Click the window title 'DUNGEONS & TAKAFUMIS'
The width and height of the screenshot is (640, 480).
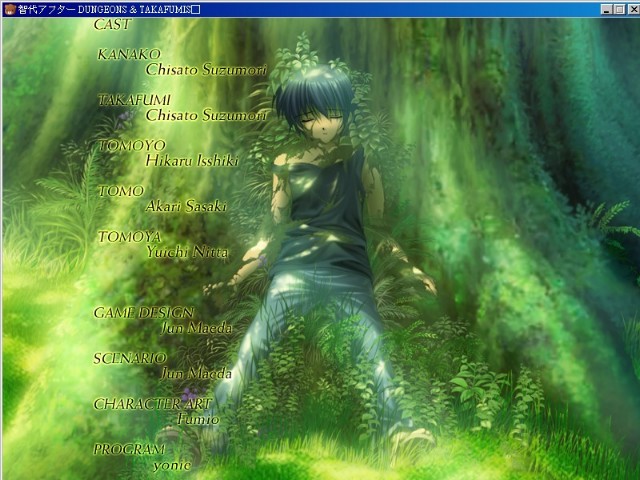click(x=134, y=9)
